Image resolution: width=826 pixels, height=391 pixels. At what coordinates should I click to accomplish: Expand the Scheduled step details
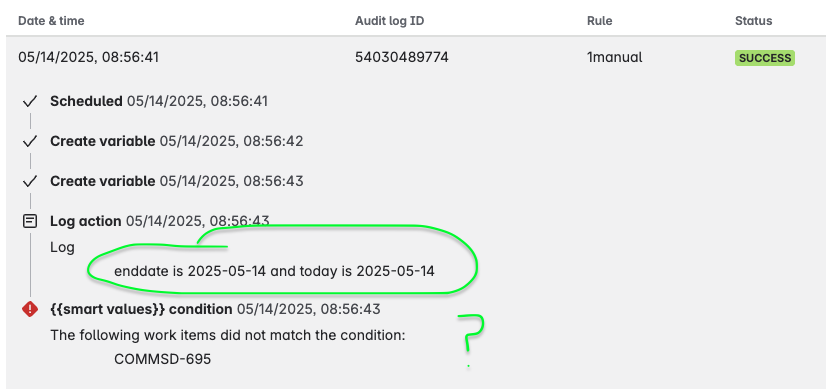click(x=86, y=101)
